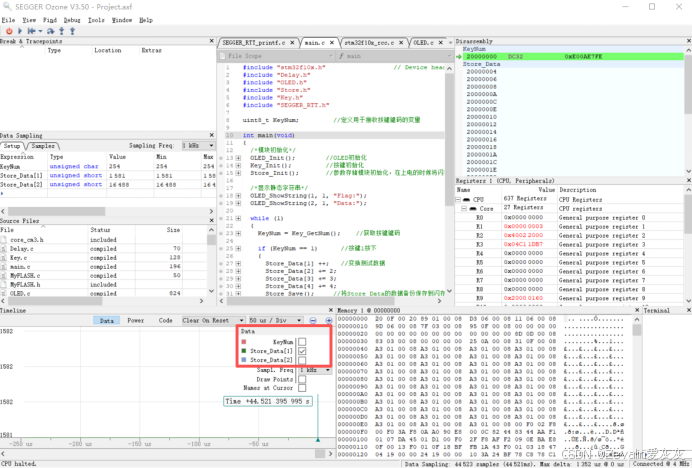Zoom in the timeline with plus icon

click(328, 321)
